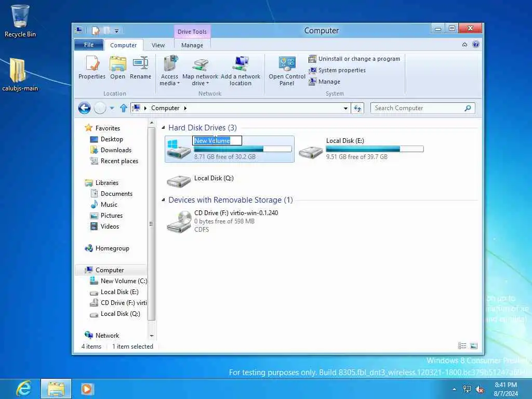Click Uninstall or change a program

(354, 59)
